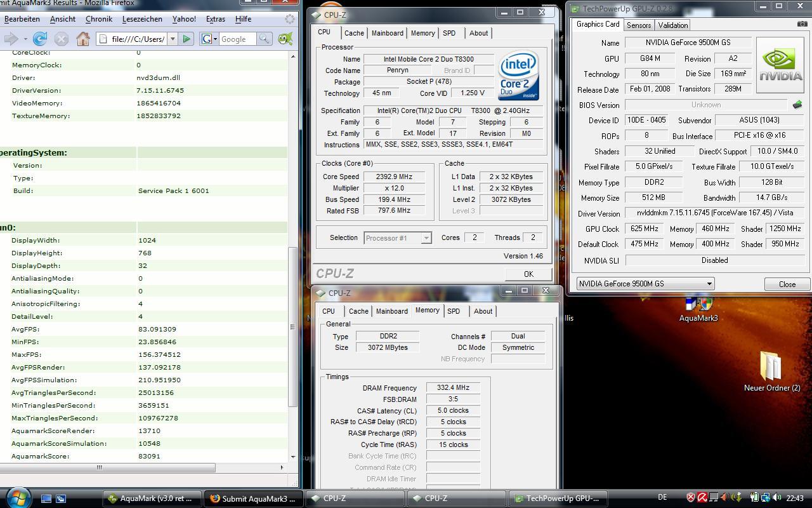Open AquaMark3 desktop shortcut
The height and width of the screenshot is (508, 812).
click(x=698, y=309)
